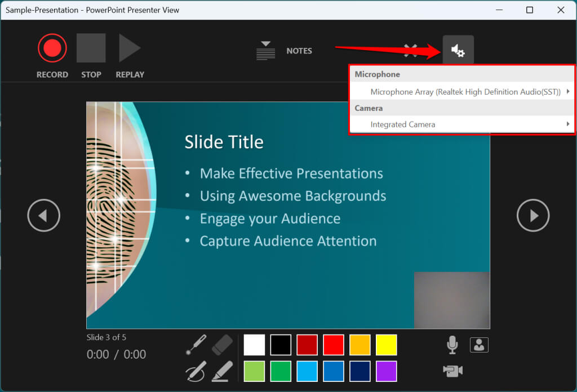Toggle the microphone on or off
Screen dimensions: 577x392
[x=452, y=345]
